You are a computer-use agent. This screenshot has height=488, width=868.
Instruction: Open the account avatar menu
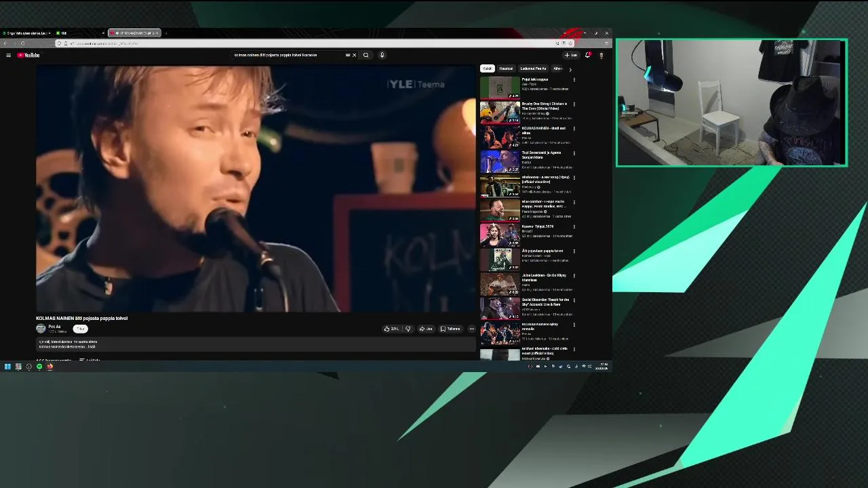[x=601, y=55]
